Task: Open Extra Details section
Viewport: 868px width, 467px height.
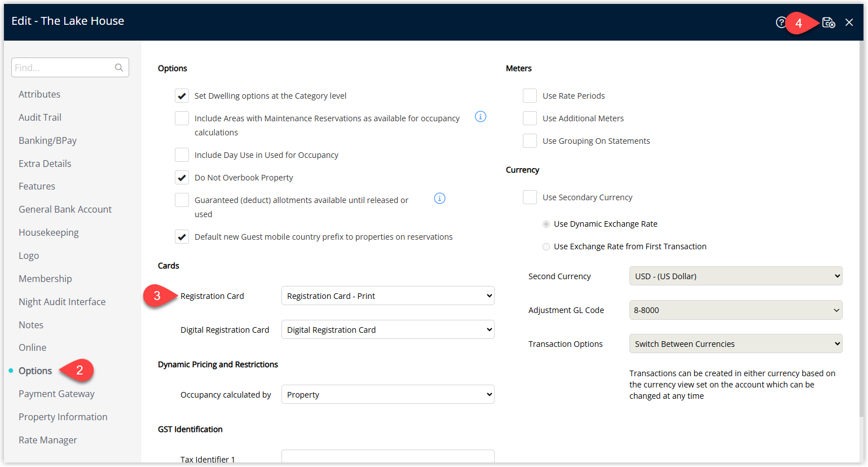Action: [45, 164]
